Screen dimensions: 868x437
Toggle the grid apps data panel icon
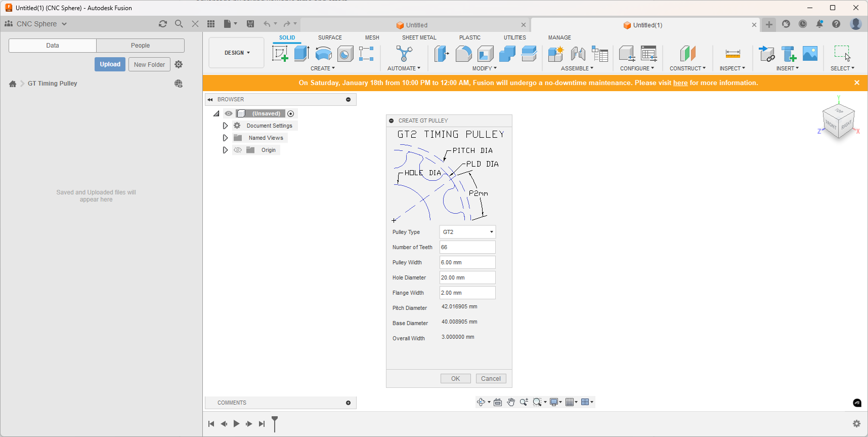tap(211, 24)
